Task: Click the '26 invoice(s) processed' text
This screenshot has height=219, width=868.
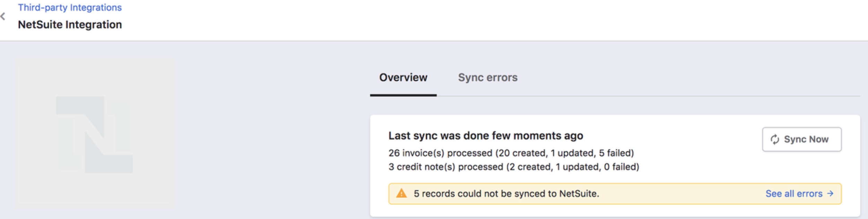Action: [x=440, y=153]
